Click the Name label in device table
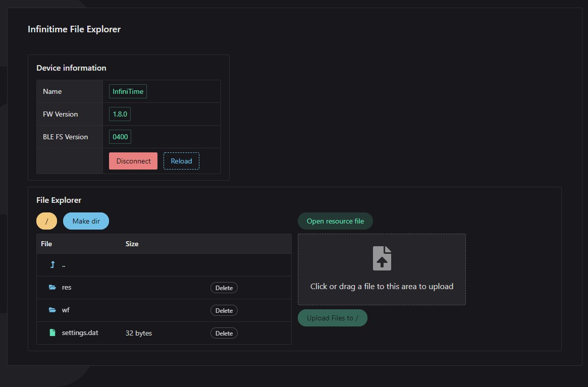Viewport: 588px width, 387px height. pyautogui.click(x=52, y=91)
